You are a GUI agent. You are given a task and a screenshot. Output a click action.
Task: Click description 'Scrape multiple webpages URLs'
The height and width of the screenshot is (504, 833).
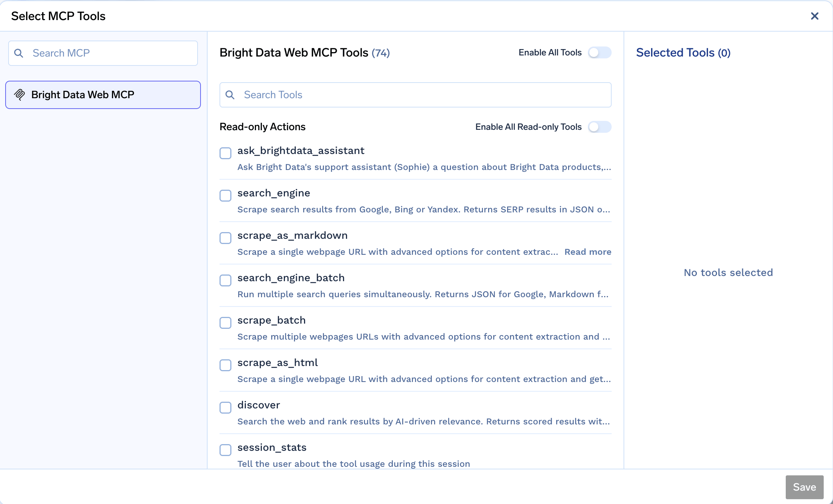click(x=424, y=337)
